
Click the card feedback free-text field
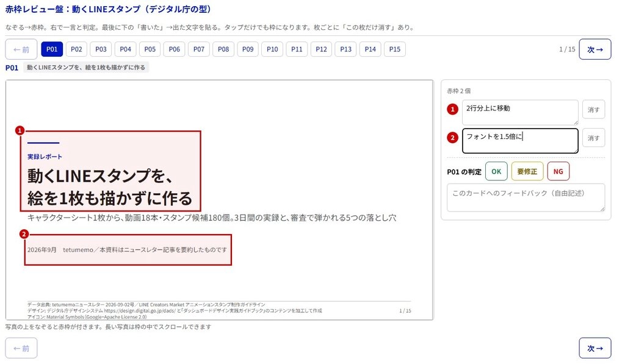tap(526, 198)
